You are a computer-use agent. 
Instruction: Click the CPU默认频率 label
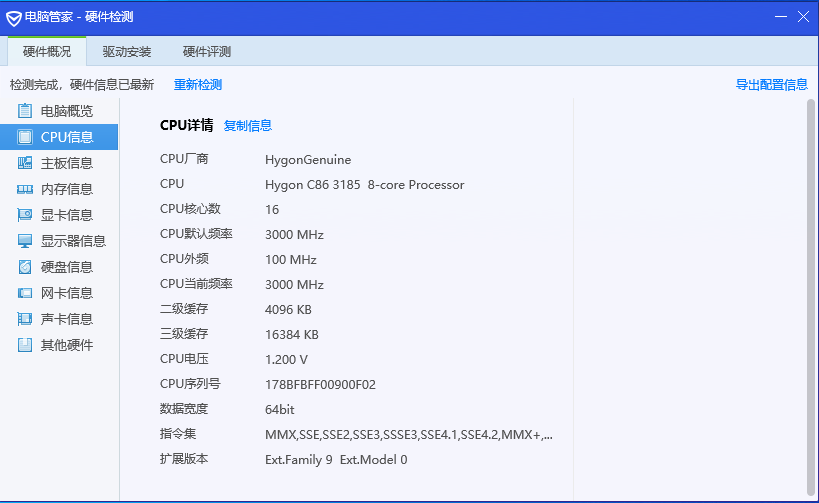coord(196,233)
